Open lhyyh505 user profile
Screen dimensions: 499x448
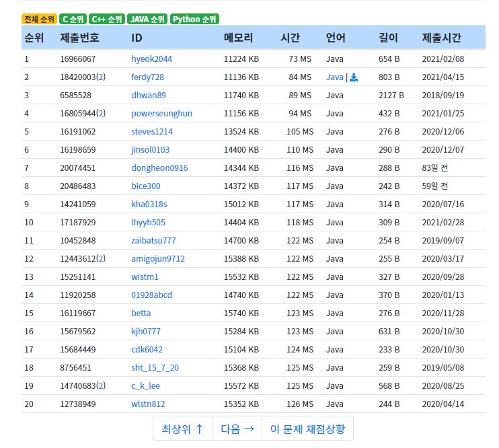(x=148, y=223)
